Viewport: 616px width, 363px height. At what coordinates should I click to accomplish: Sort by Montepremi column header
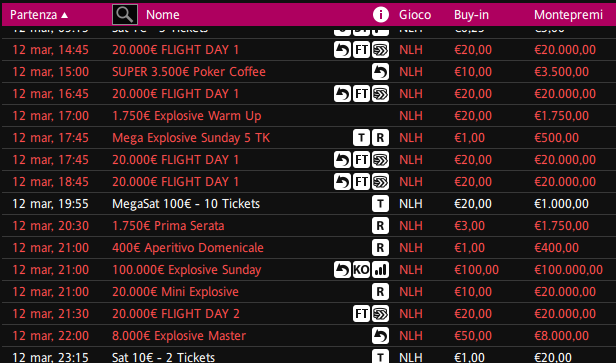tap(568, 15)
